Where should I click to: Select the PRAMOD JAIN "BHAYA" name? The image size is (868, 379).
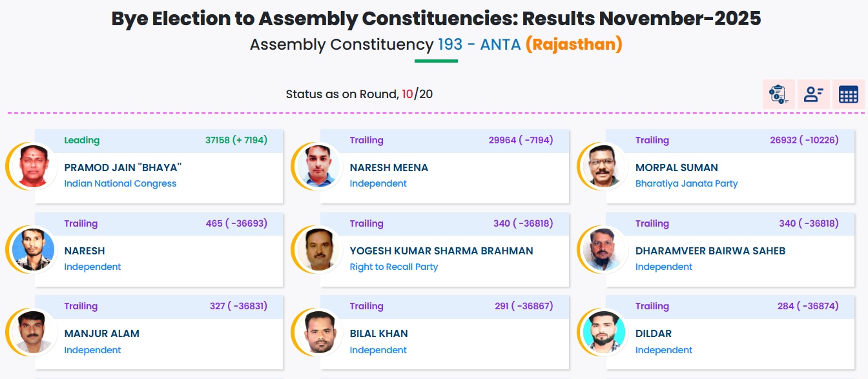pos(123,167)
